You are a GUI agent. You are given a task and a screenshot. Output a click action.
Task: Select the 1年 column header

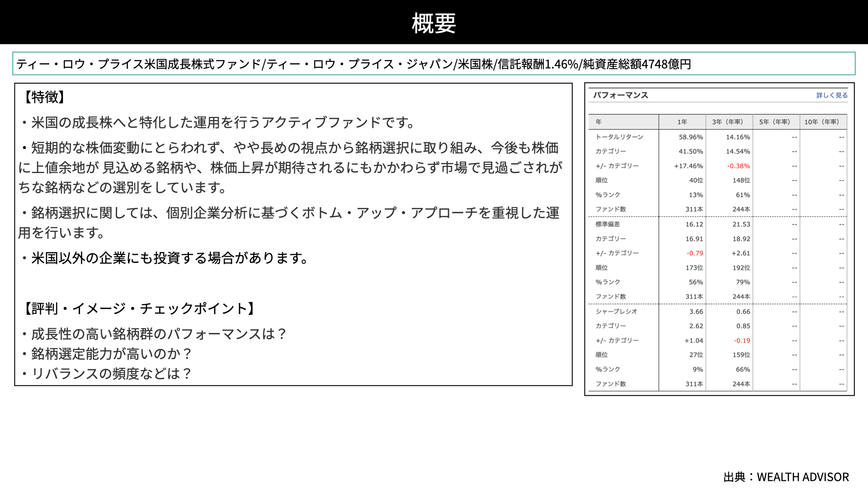click(x=682, y=122)
